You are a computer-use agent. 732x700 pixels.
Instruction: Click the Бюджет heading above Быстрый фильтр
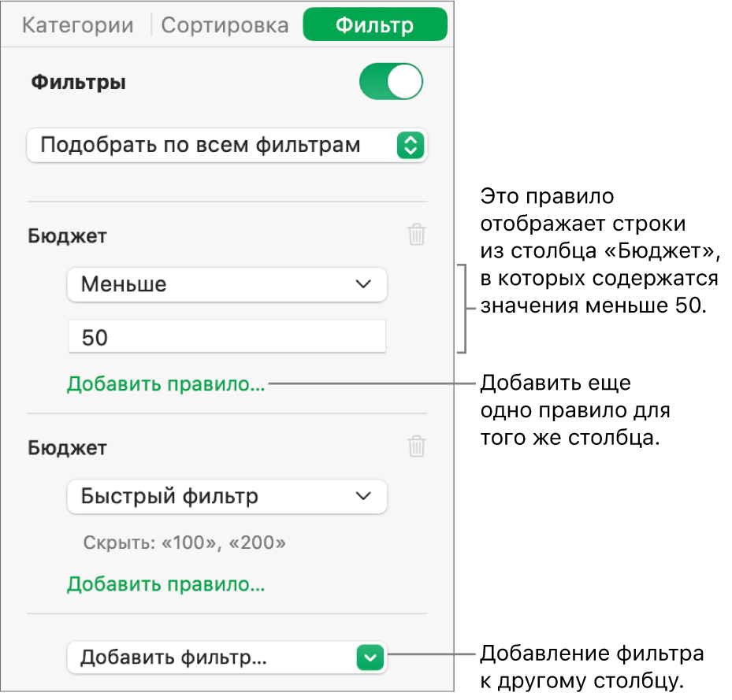tap(67, 448)
